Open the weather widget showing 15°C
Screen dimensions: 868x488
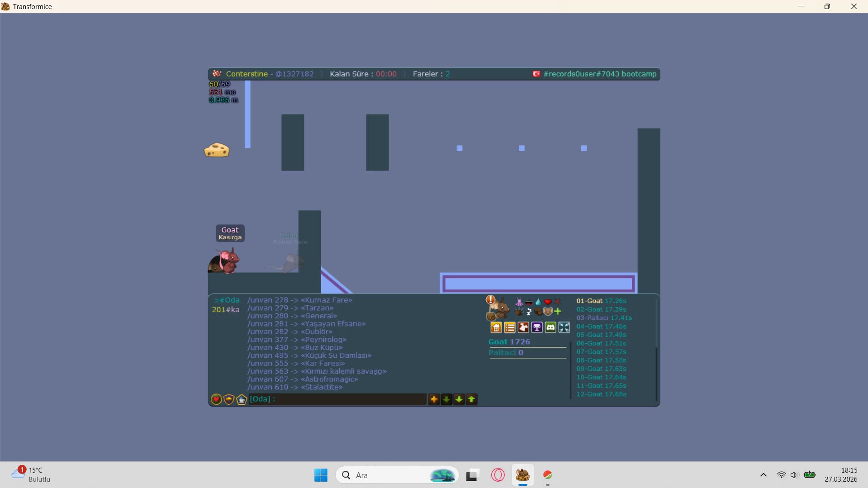point(31,475)
